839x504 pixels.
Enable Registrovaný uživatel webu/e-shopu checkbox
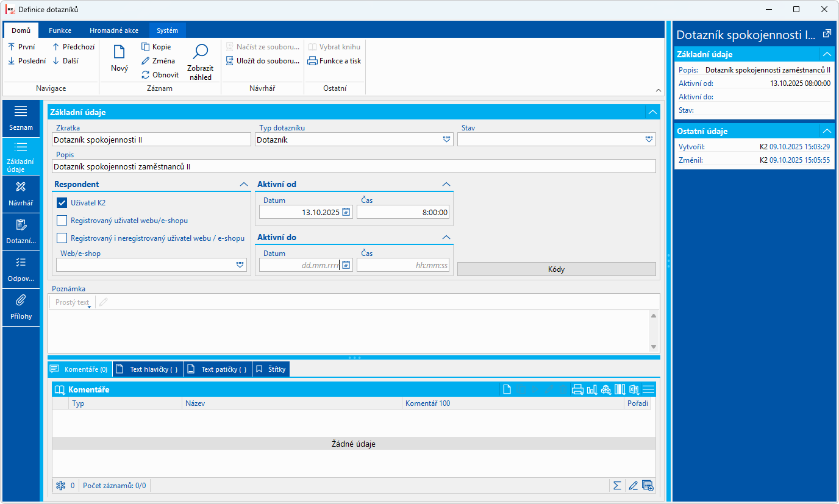pos(62,221)
